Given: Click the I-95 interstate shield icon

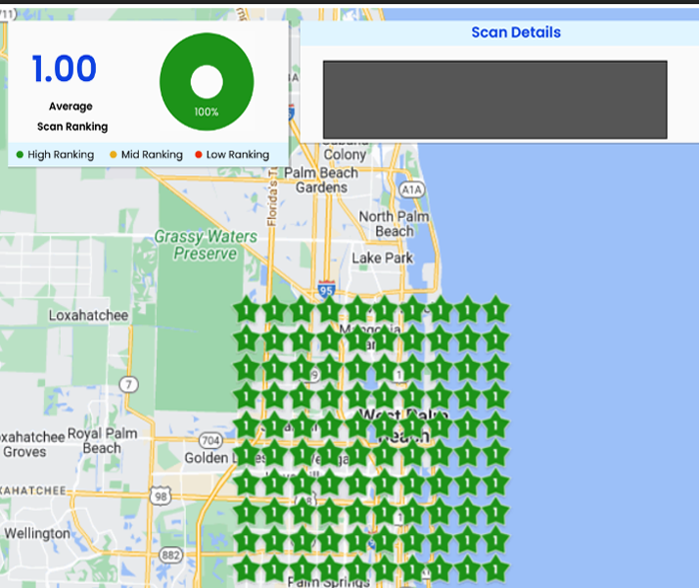Looking at the screenshot, I should coord(327,289).
